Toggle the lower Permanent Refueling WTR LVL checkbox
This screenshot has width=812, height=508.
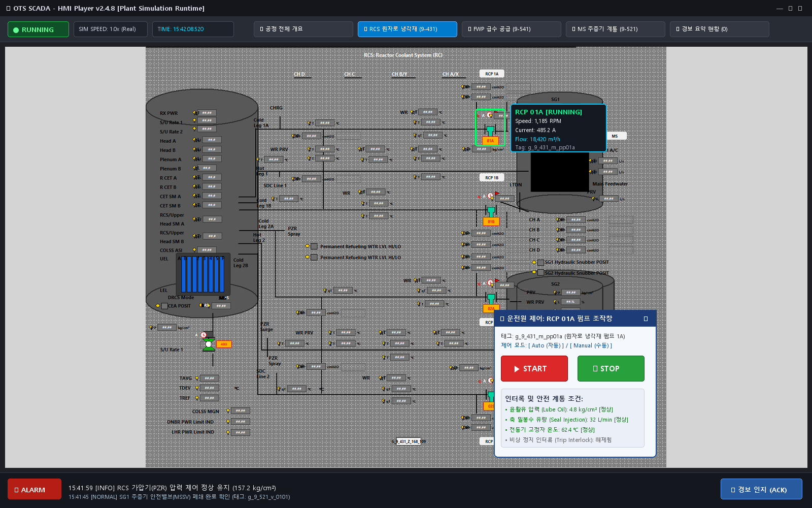[314, 258]
